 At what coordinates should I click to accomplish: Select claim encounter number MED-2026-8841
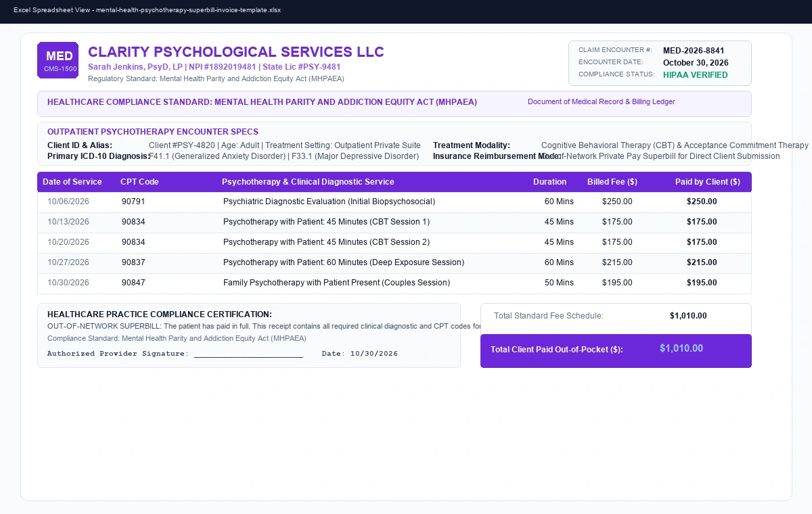694,51
